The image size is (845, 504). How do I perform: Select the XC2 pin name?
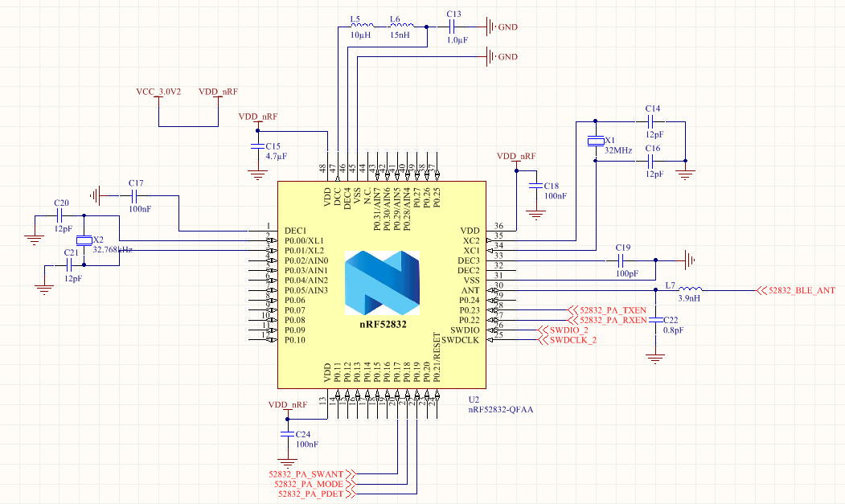471,240
